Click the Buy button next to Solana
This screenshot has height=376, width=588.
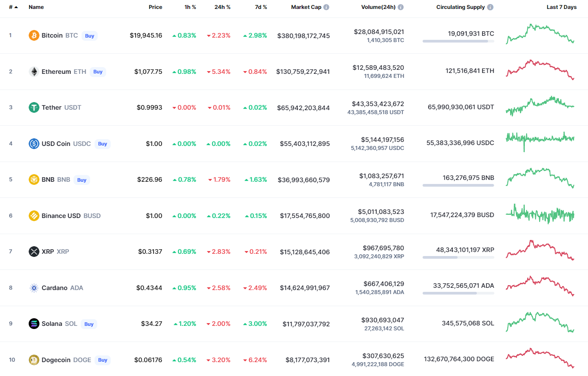pos(89,324)
